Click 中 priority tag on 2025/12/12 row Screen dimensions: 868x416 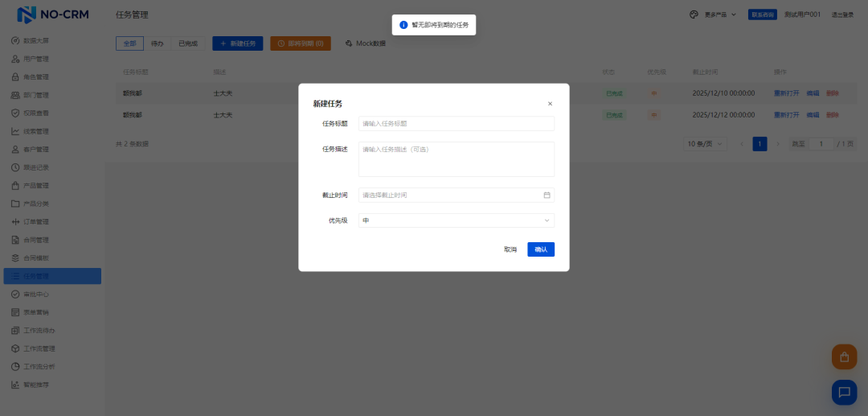coord(653,115)
